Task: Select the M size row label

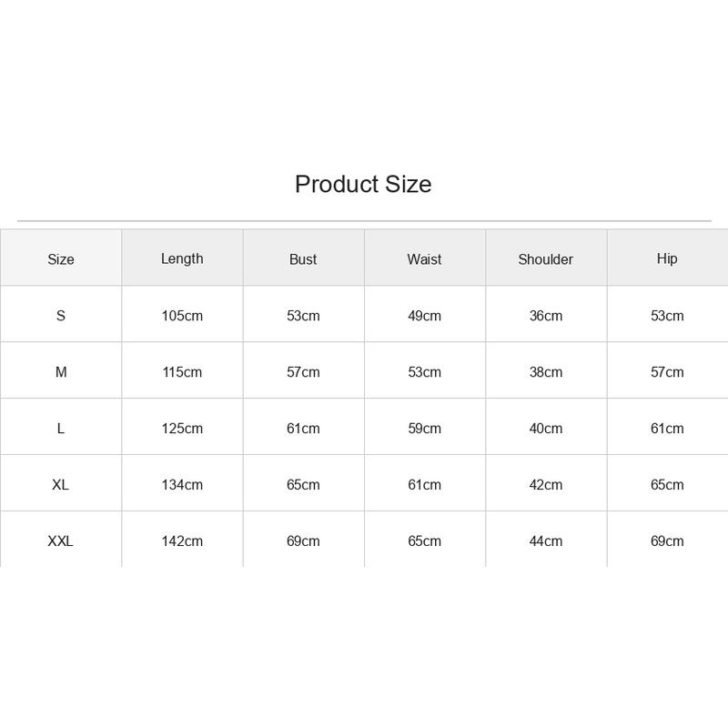Action: point(61,372)
